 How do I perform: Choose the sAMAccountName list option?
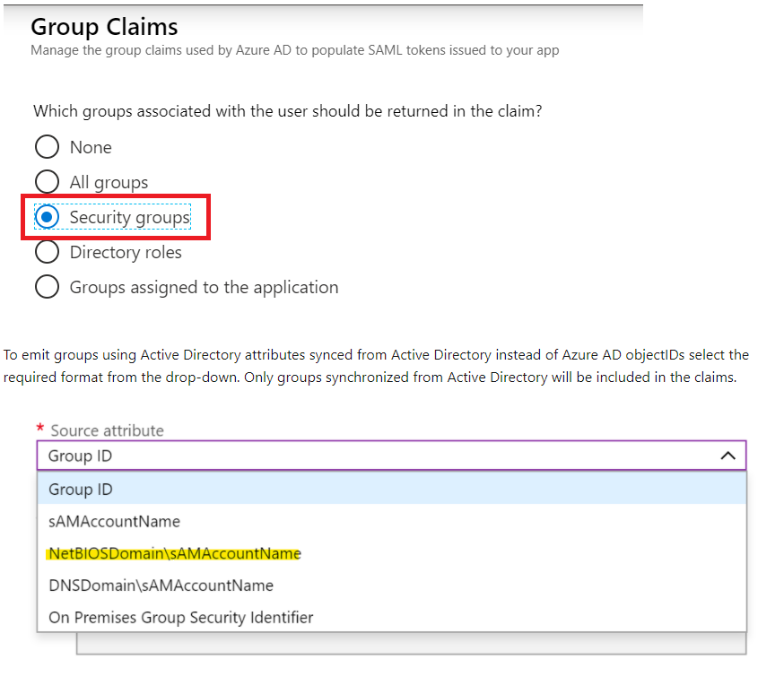(114, 521)
